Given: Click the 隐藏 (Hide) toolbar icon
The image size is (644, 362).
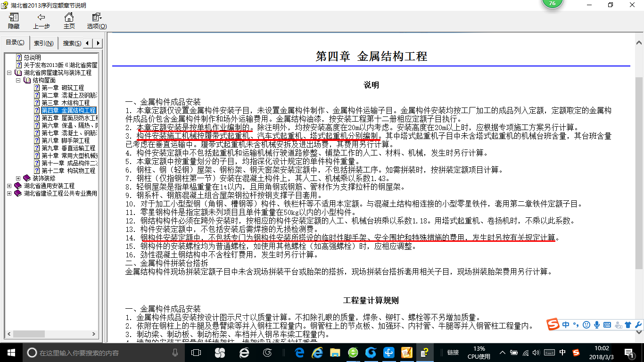Looking at the screenshot, I should click(14, 21).
